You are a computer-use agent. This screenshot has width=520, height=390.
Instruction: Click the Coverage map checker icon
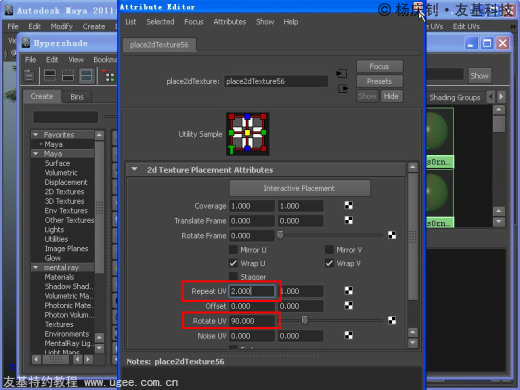coord(349,205)
